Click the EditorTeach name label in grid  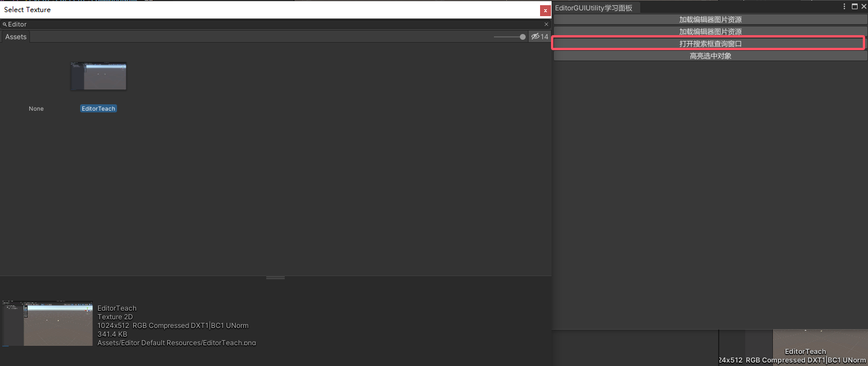[x=99, y=108]
